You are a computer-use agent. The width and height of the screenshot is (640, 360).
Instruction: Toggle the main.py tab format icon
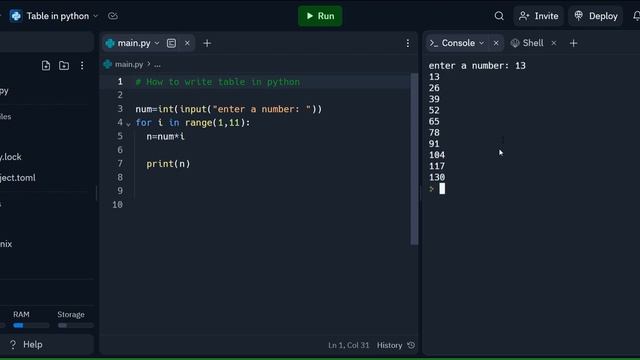171,43
